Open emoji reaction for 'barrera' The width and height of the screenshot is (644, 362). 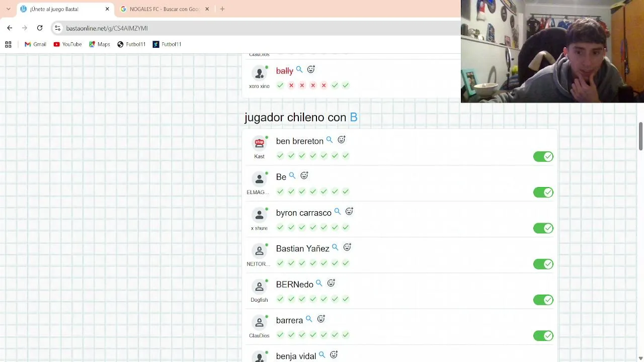[x=321, y=319]
